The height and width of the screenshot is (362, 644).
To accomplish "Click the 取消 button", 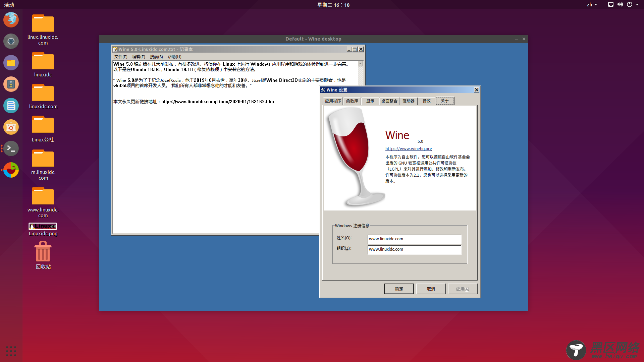I will click(x=431, y=289).
